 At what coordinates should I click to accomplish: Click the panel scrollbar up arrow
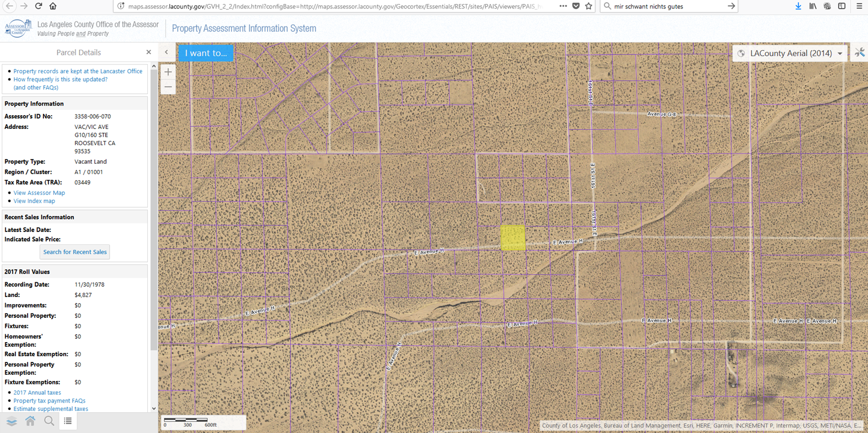coord(154,67)
